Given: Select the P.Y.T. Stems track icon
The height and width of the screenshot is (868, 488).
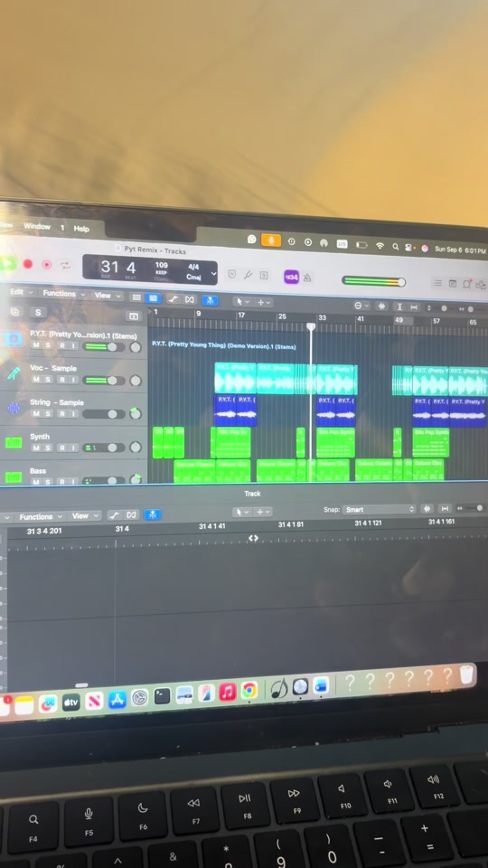Looking at the screenshot, I should 14,339.
